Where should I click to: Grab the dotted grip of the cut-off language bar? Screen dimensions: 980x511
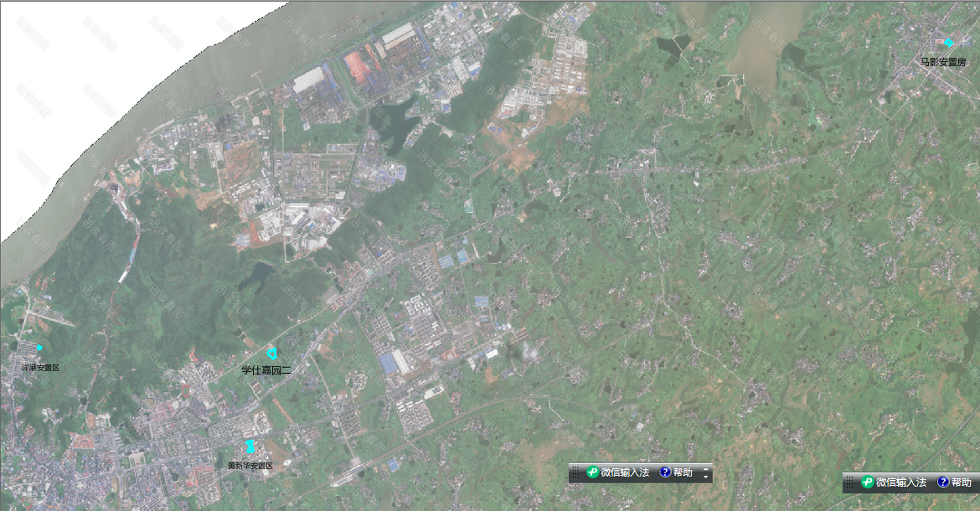tap(849, 483)
